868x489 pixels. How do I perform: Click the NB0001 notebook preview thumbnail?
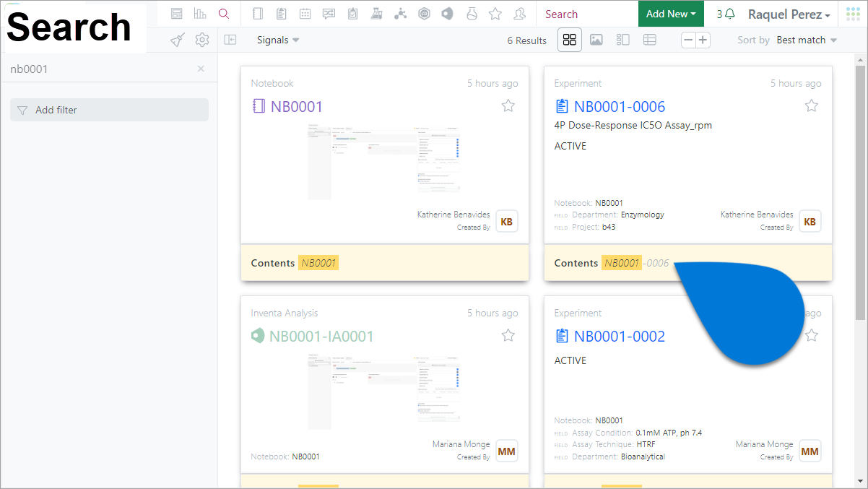384,161
